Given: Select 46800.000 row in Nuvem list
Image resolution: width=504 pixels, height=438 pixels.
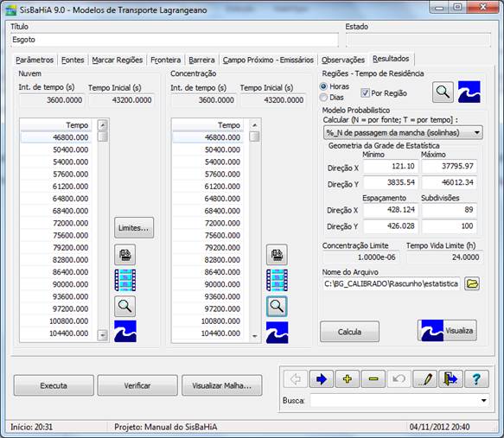Looking at the screenshot, I should (56, 137).
